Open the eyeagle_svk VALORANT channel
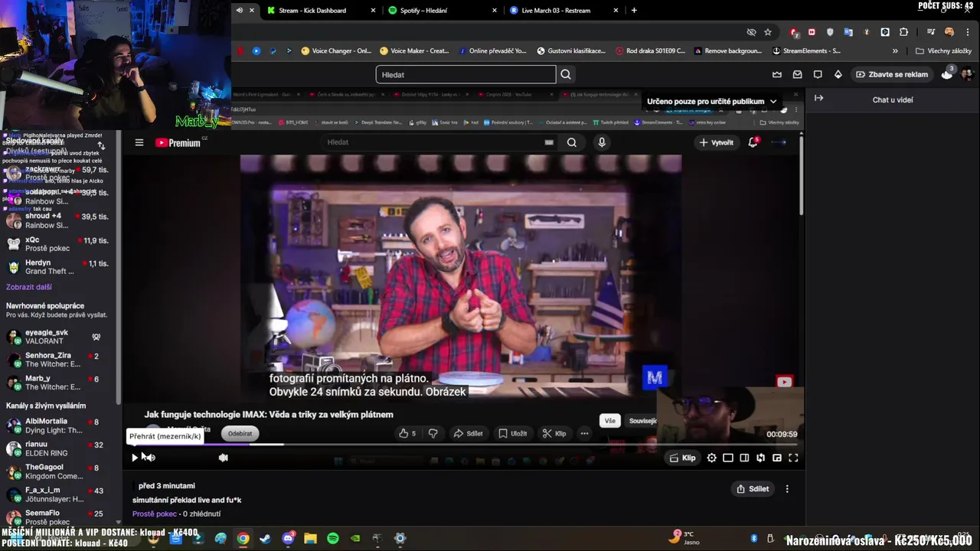 (x=58, y=337)
